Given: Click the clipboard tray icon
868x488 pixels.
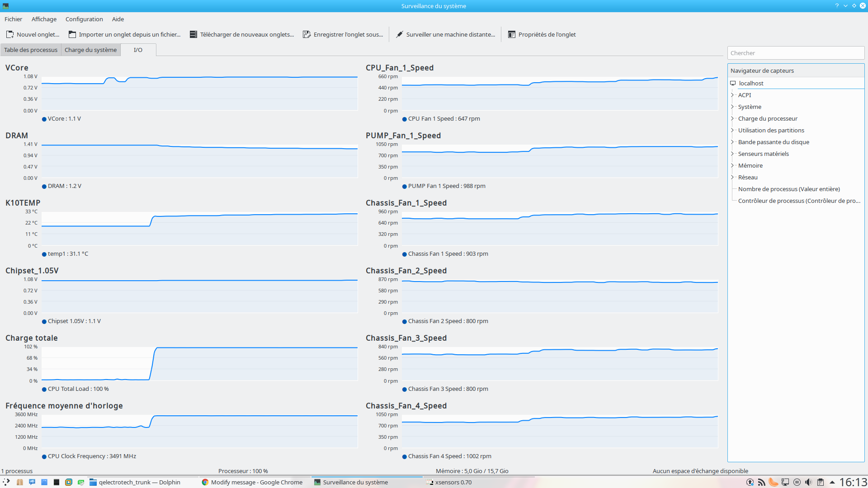Looking at the screenshot, I should coord(820,482).
